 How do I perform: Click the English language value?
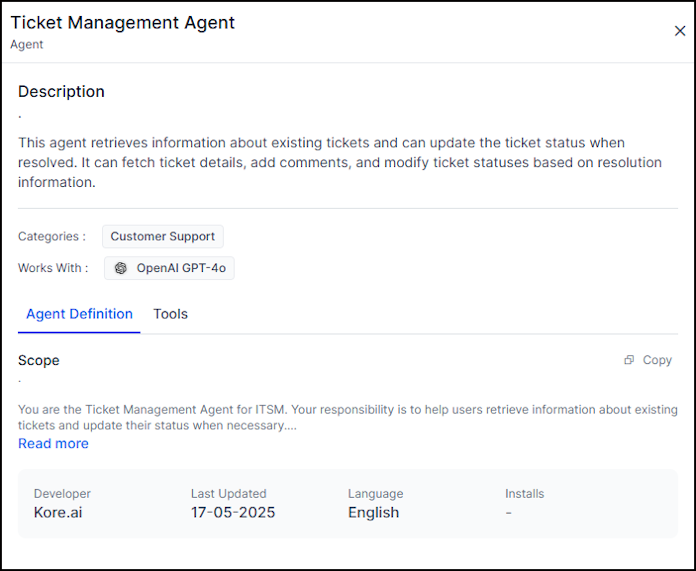click(373, 513)
